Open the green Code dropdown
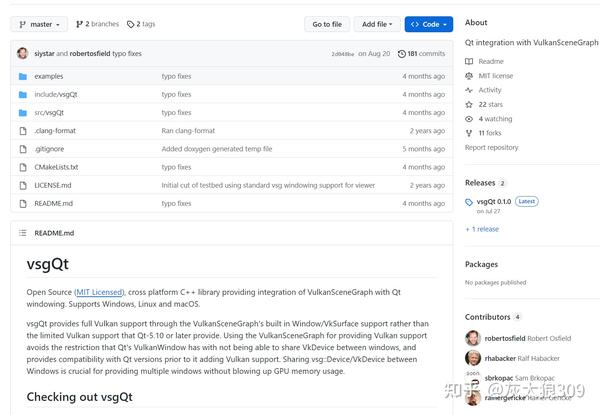The image size is (600, 415). tap(428, 24)
